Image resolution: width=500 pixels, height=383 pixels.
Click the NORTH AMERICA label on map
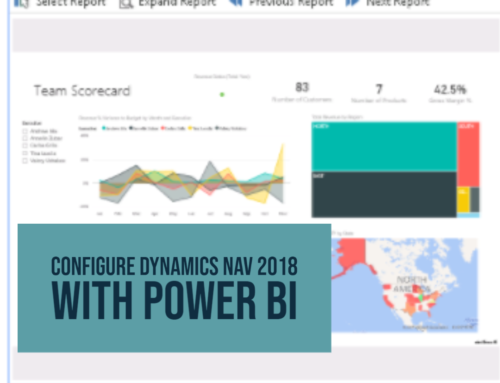412,284
